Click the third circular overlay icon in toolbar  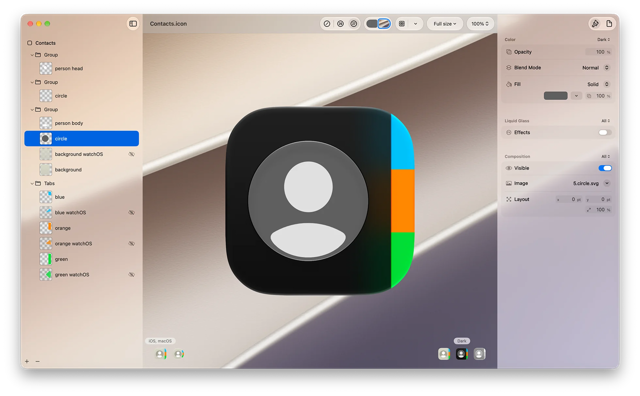(x=354, y=24)
